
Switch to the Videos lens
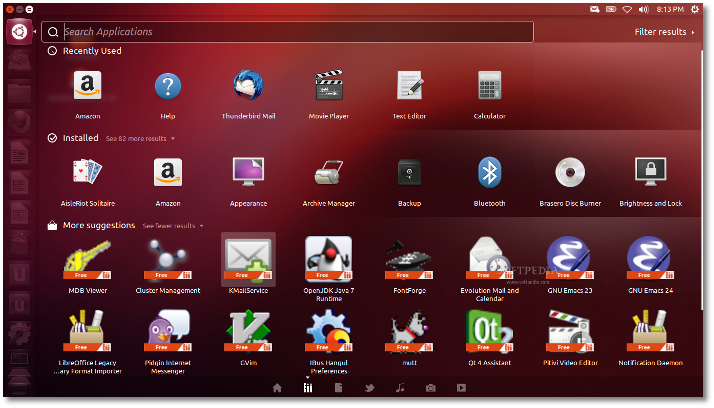pyautogui.click(x=461, y=388)
